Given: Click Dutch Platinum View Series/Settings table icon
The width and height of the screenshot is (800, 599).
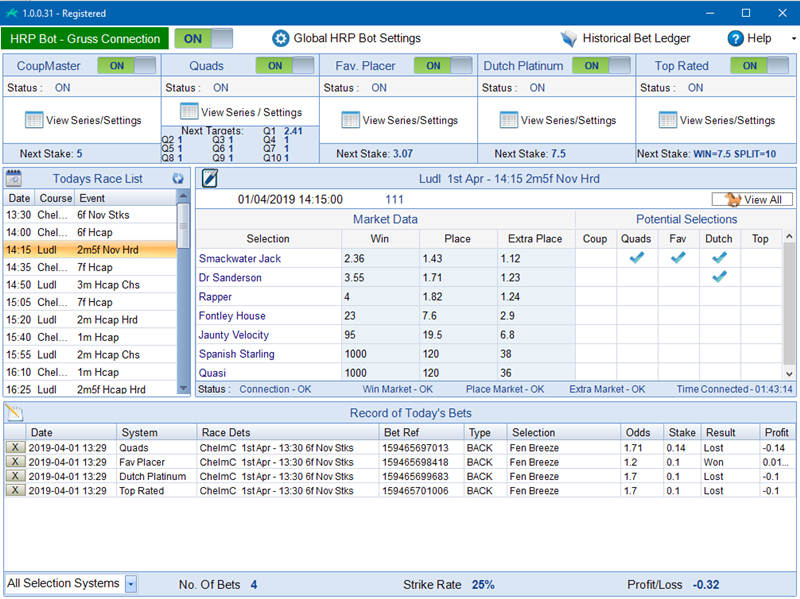Looking at the screenshot, I should coord(509,120).
